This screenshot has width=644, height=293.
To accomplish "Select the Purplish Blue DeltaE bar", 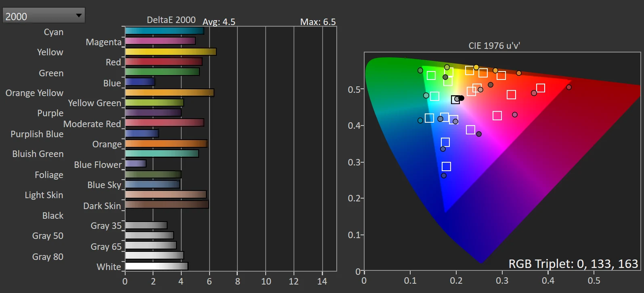I will click(142, 133).
